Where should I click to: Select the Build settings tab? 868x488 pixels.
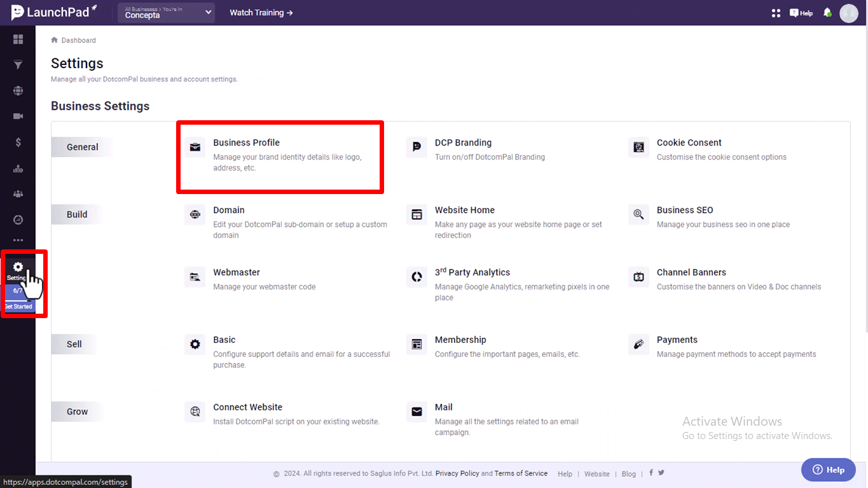click(x=77, y=214)
